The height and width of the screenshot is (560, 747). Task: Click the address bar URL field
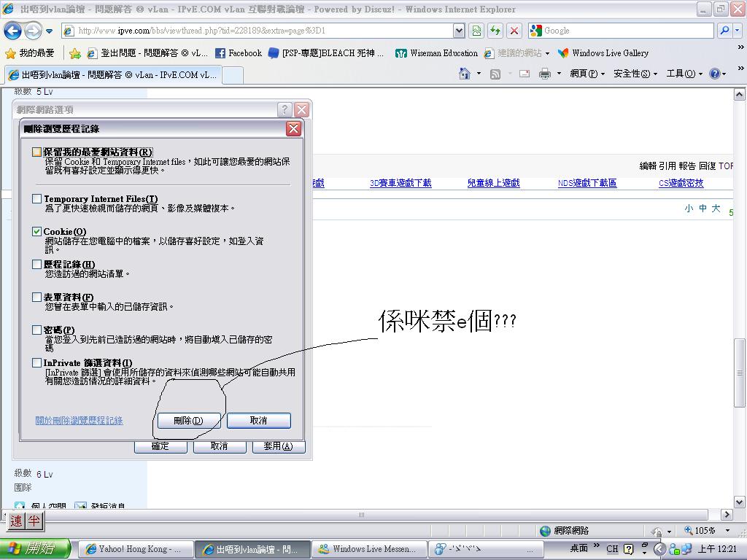(x=258, y=31)
